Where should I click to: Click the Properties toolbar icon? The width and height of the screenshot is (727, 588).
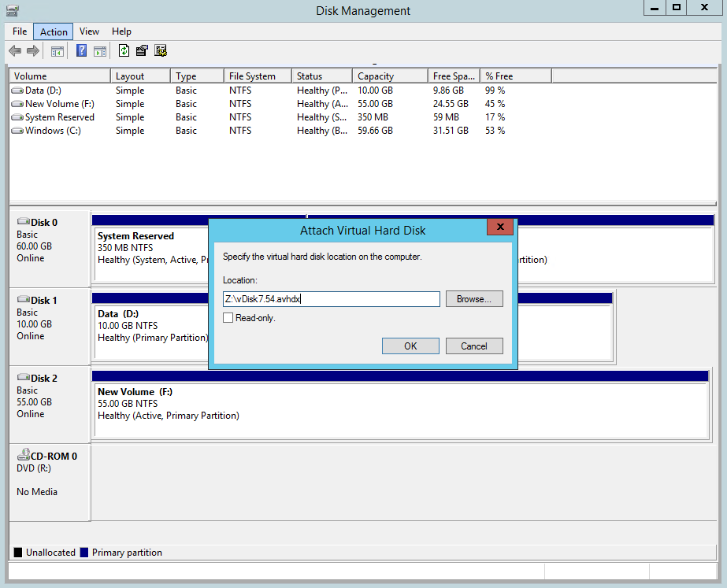[x=142, y=51]
